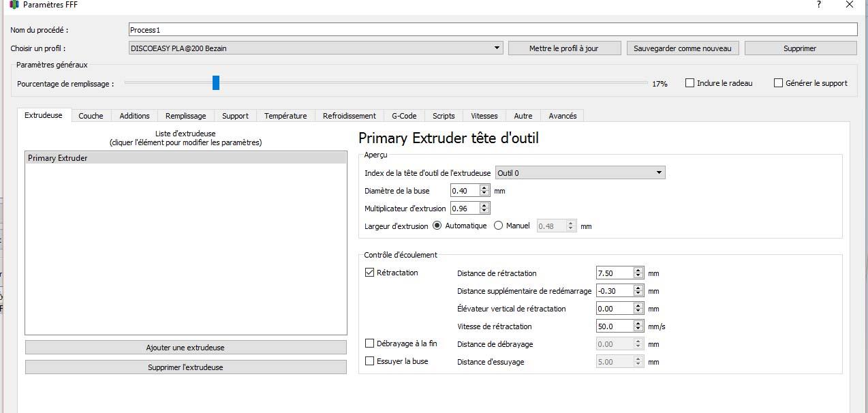Uncheck the Rétractation checkbox
Screen dimensions: 868x413
click(x=370, y=273)
